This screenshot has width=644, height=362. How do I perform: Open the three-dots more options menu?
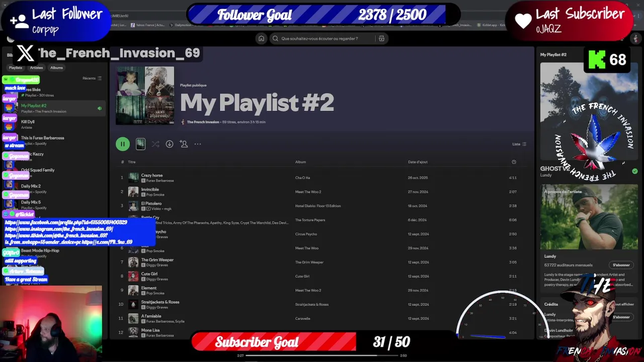pyautogui.click(x=198, y=144)
